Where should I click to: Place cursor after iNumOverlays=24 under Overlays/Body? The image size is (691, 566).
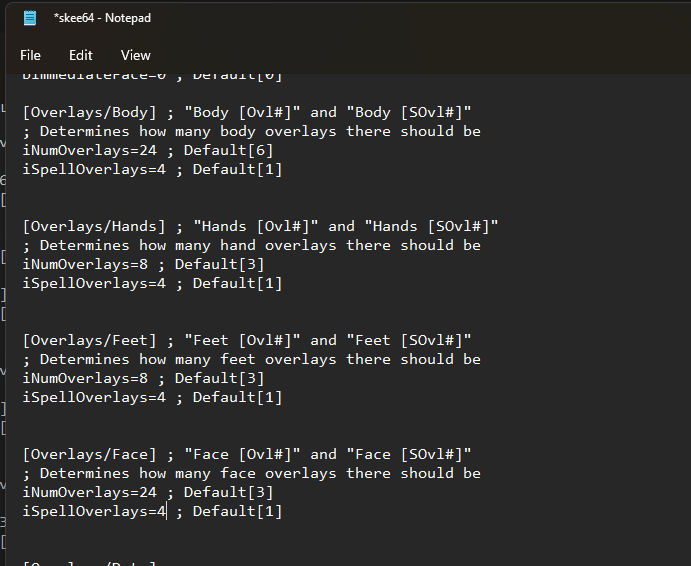click(157, 150)
